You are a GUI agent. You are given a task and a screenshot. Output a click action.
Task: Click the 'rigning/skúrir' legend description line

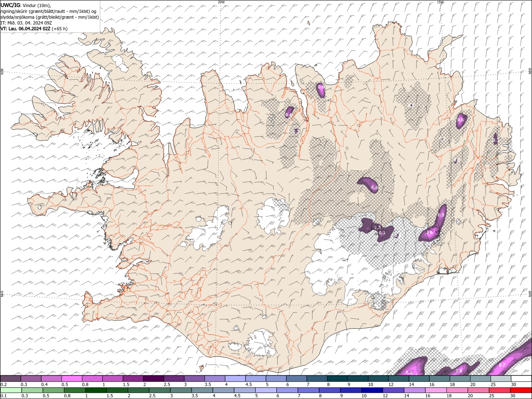pyautogui.click(x=49, y=11)
